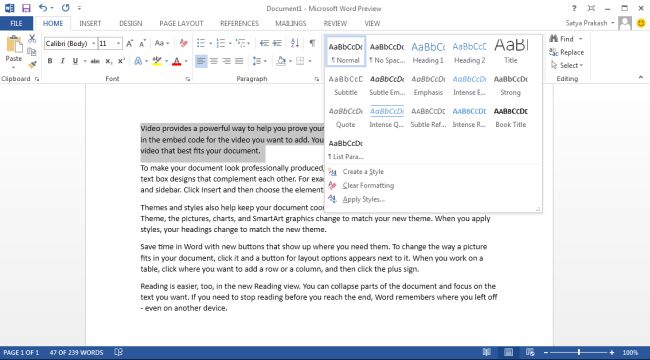The width and height of the screenshot is (650, 360).
Task: Switch to the PAGE LAYOUT tab
Action: tap(181, 23)
